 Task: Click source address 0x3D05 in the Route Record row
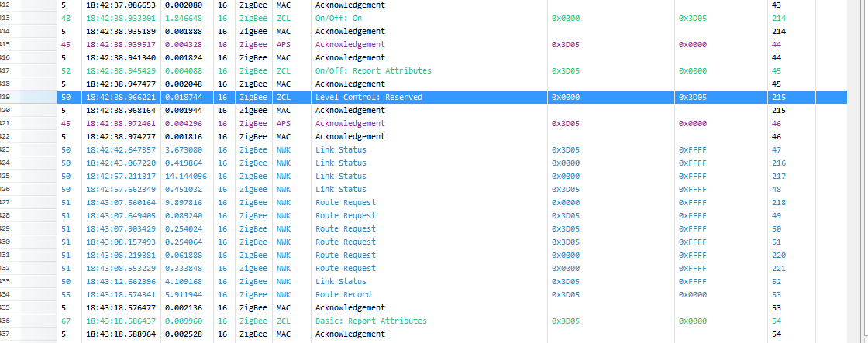tap(566, 295)
